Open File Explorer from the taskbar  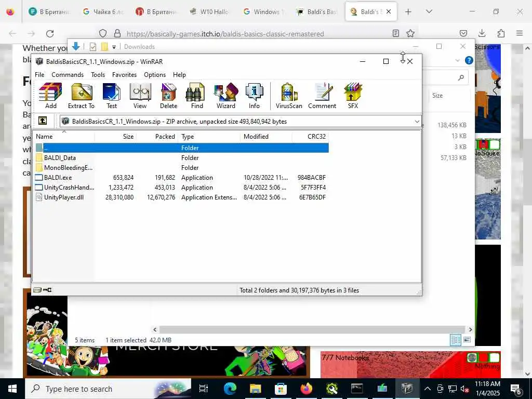[x=255, y=389]
